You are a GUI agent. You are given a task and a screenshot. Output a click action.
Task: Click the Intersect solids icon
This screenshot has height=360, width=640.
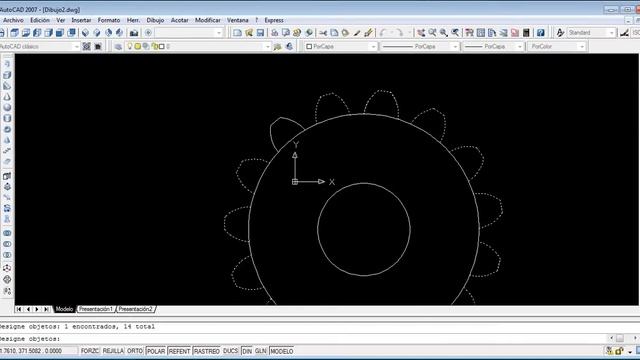(x=7, y=255)
